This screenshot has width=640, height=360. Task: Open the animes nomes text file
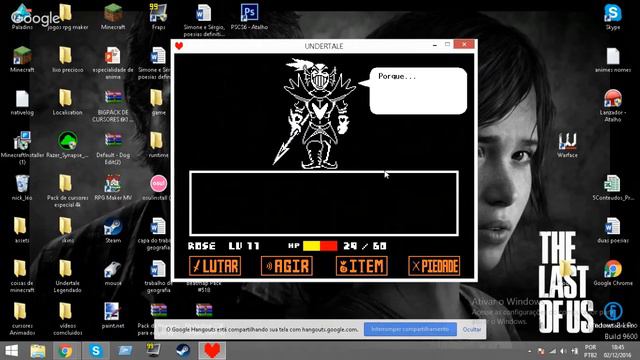(613, 60)
